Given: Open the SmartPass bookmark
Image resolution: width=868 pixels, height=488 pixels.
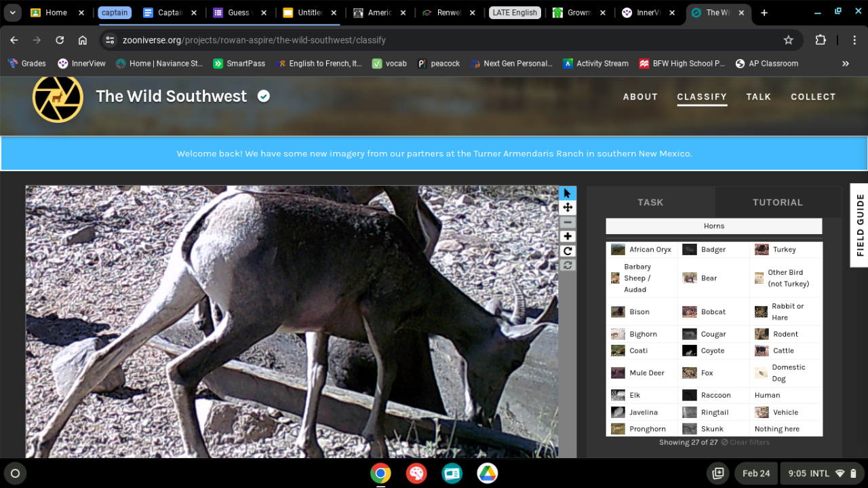Looking at the screenshot, I should (x=239, y=63).
